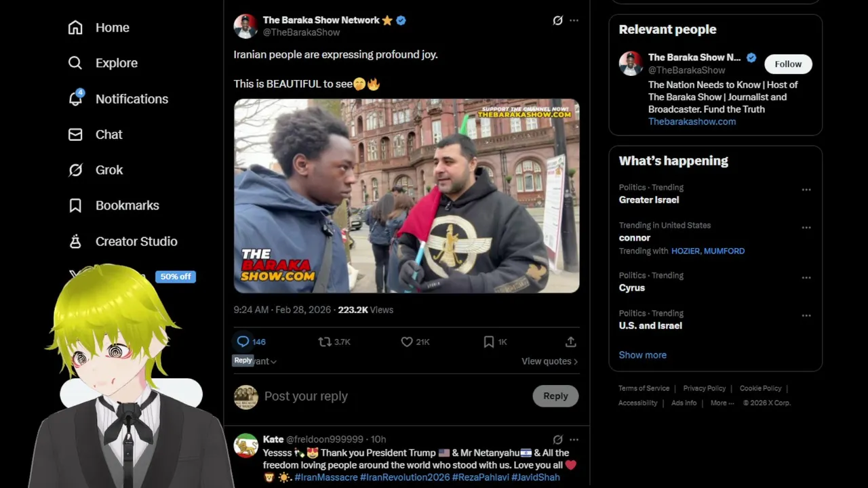Open Privacy Policy footer link

tap(704, 388)
